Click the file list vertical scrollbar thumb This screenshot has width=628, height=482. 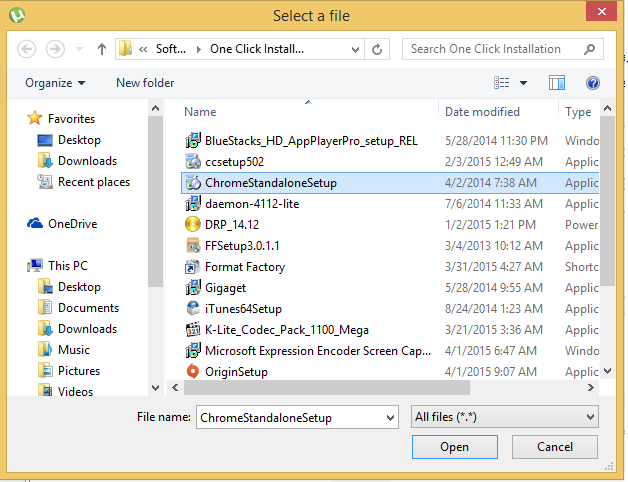(607, 201)
